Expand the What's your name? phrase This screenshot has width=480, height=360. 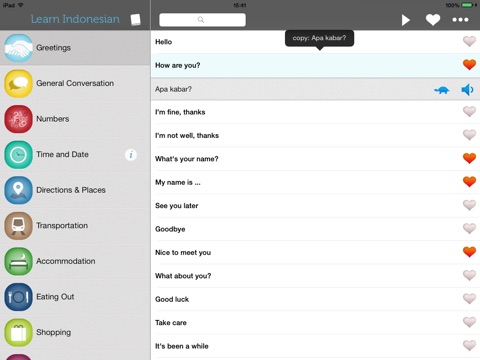coord(315,159)
